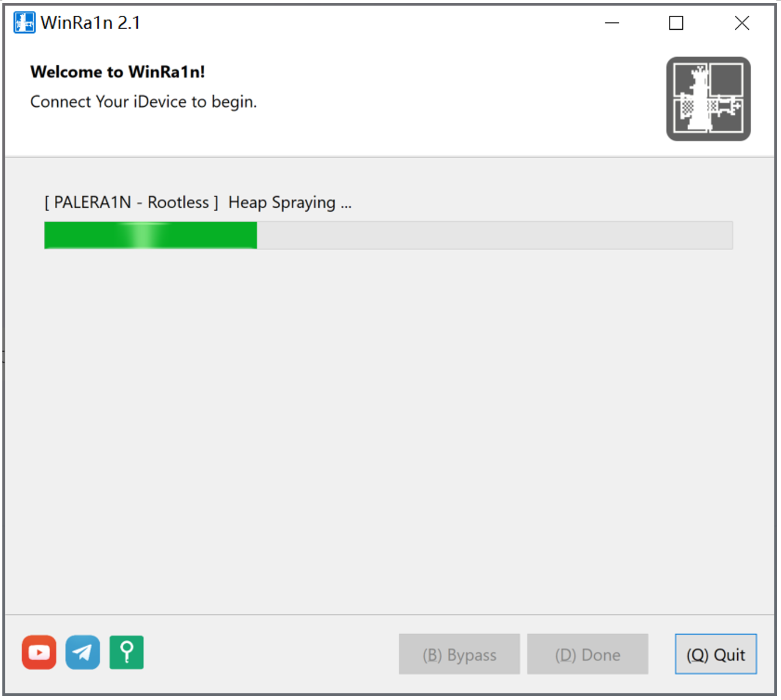Viewport: 781px width, 700px height.
Task: Click the bright glow on the progress bar
Action: pos(143,235)
